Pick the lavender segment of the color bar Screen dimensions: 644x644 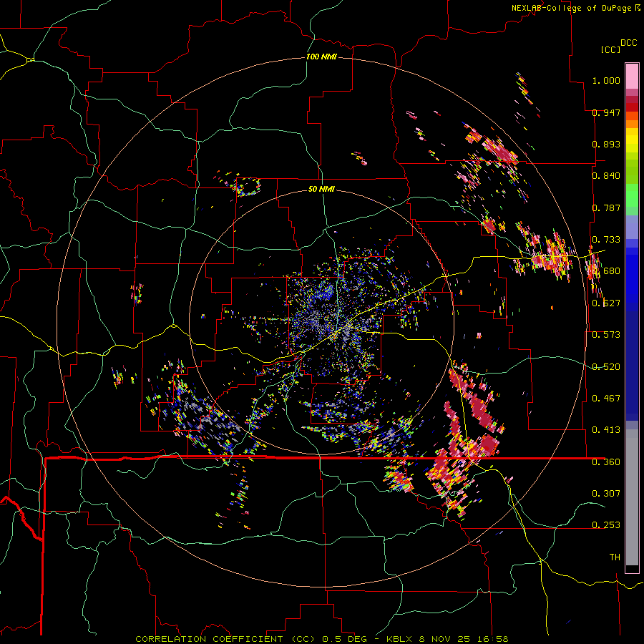(x=632, y=227)
